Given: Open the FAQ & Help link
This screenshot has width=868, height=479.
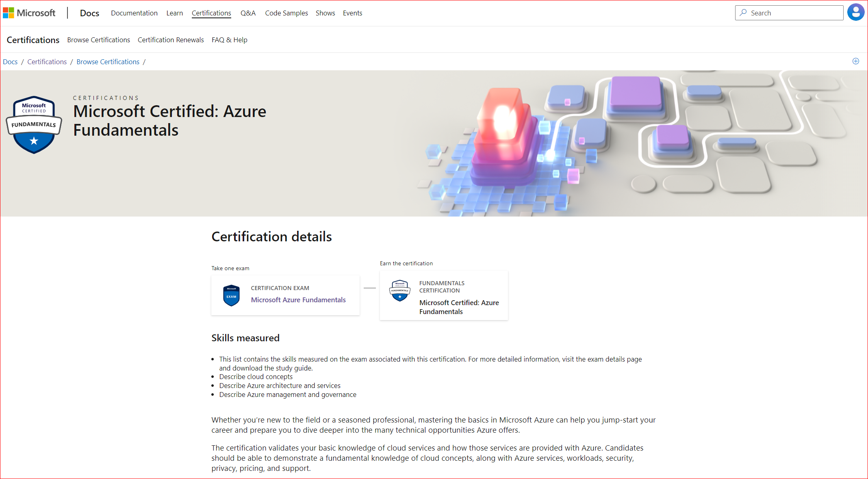Looking at the screenshot, I should [229, 40].
